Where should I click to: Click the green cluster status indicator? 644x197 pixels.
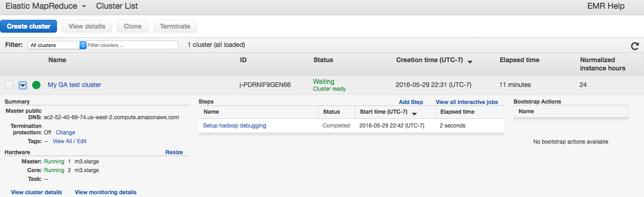(x=36, y=85)
